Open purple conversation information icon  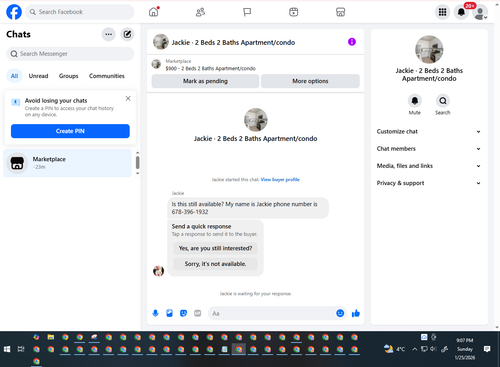click(x=352, y=42)
